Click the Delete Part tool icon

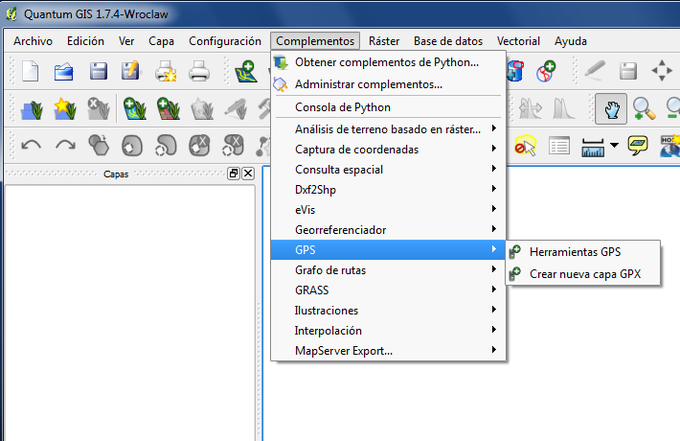(x=233, y=145)
